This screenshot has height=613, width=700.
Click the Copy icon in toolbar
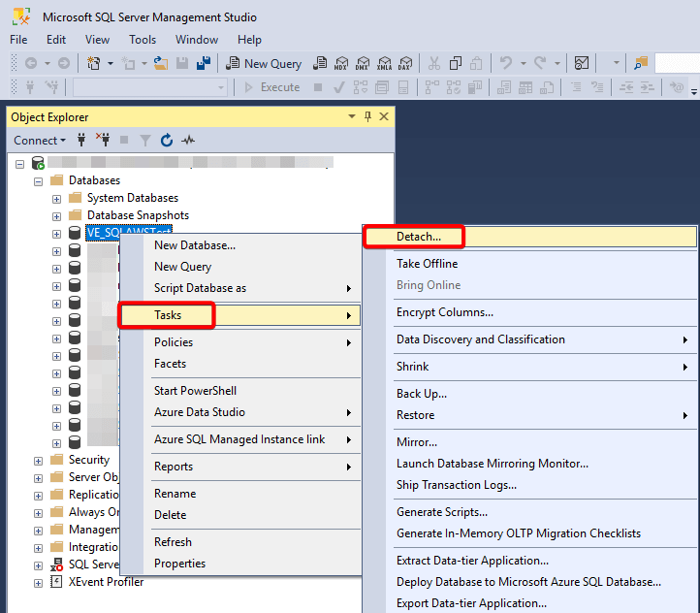point(456,63)
